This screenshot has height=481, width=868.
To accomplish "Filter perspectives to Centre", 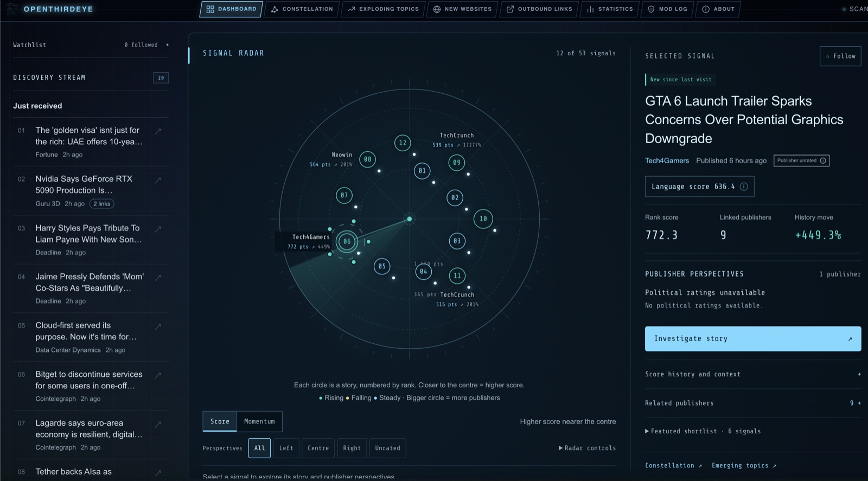I will coord(318,448).
